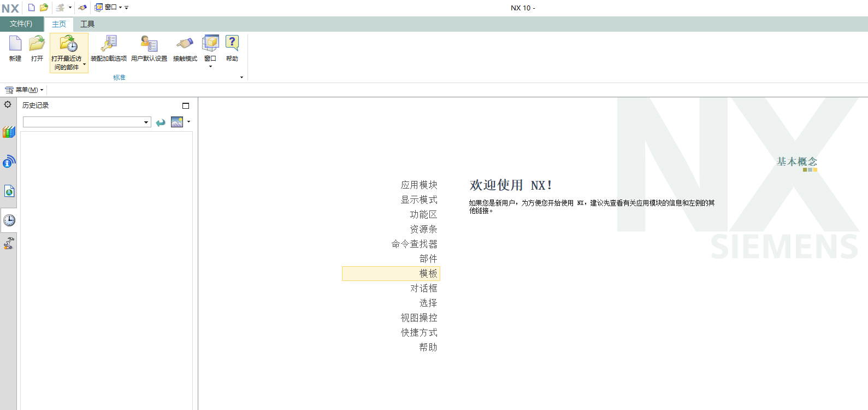
Task: Expand recent parts dropdown arrow
Action: pyautogui.click(x=84, y=64)
